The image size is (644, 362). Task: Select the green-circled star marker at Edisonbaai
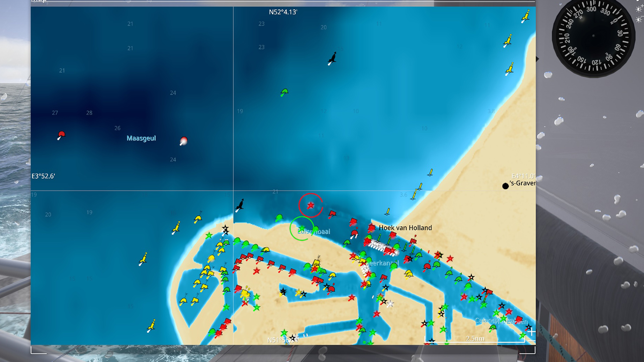[302, 228]
